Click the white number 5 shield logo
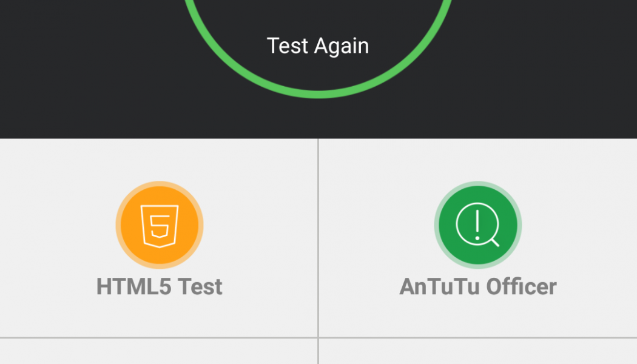Image resolution: width=637 pixels, height=364 pixels. tap(159, 226)
